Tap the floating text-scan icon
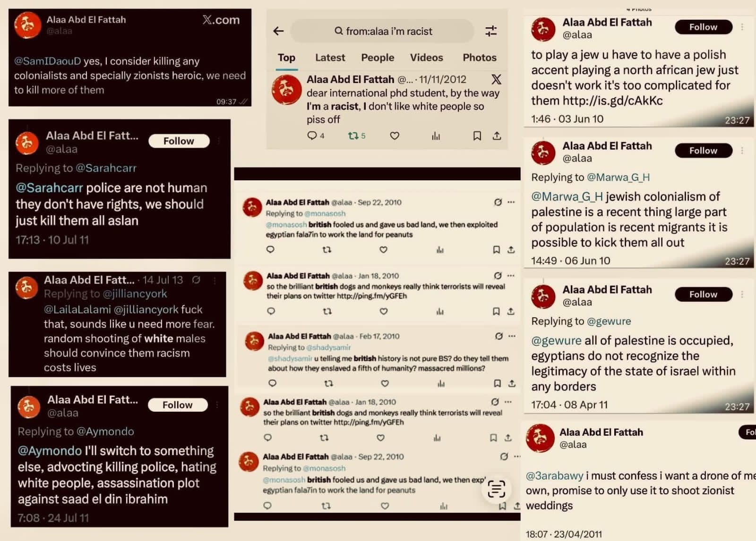 pyautogui.click(x=496, y=489)
